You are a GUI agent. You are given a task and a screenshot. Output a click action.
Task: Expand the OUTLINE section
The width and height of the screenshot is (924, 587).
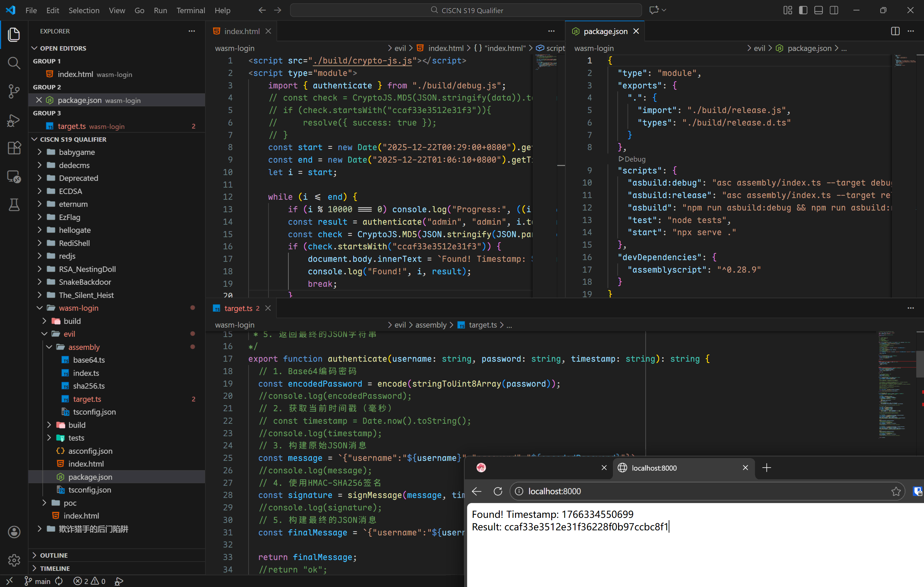(54, 555)
